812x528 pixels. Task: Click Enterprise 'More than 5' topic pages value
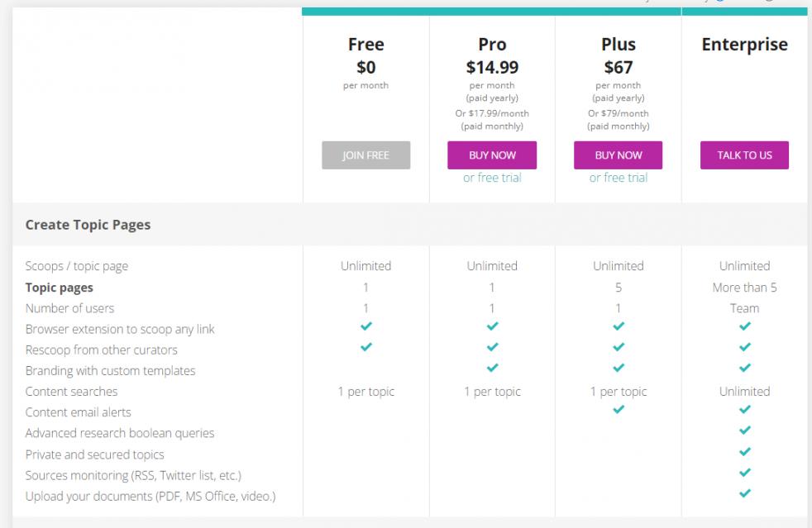(744, 288)
